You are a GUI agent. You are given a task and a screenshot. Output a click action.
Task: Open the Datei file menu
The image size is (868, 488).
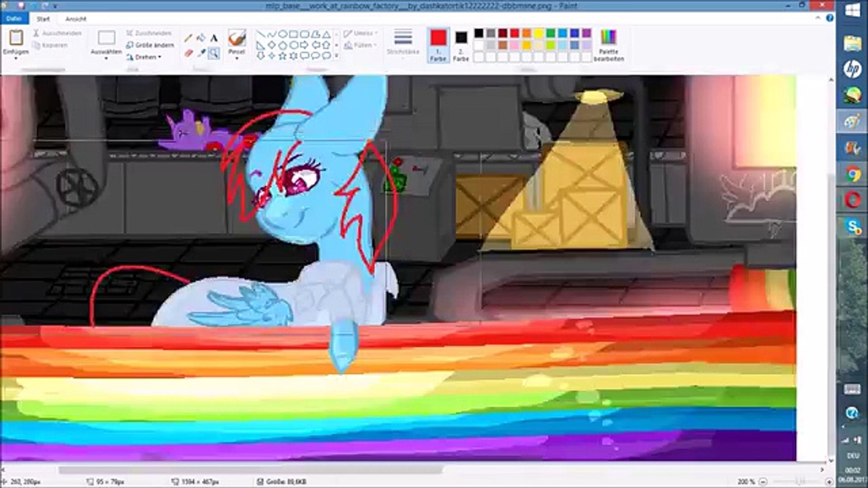pyautogui.click(x=14, y=19)
